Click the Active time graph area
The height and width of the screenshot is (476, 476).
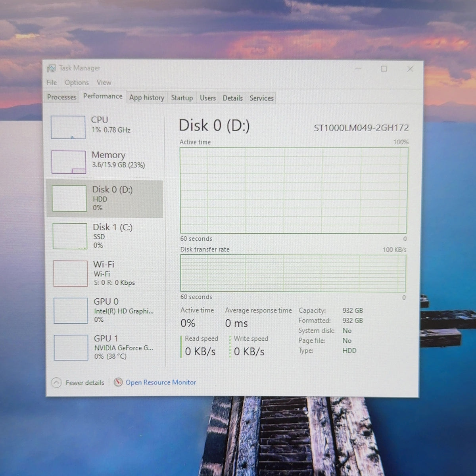(294, 190)
